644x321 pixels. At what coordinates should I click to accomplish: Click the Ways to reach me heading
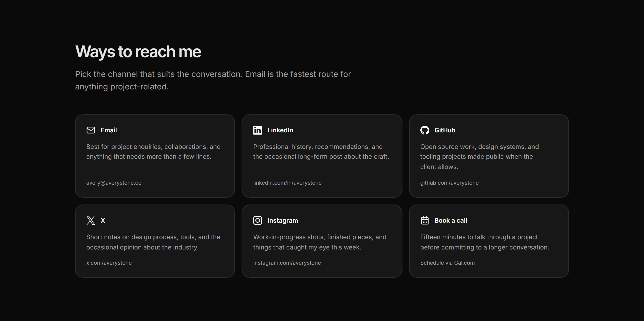[x=138, y=52]
